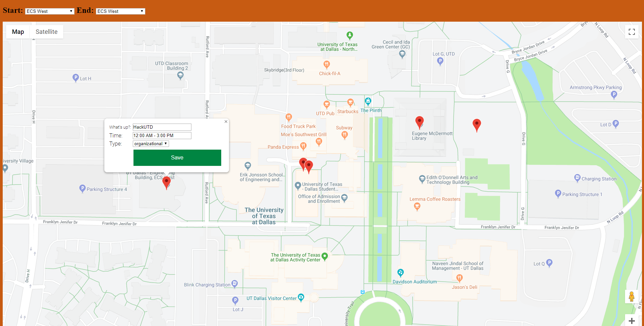Screen dimensions: 644x326
Task: Zoom in on the map
Action: pos(632,321)
